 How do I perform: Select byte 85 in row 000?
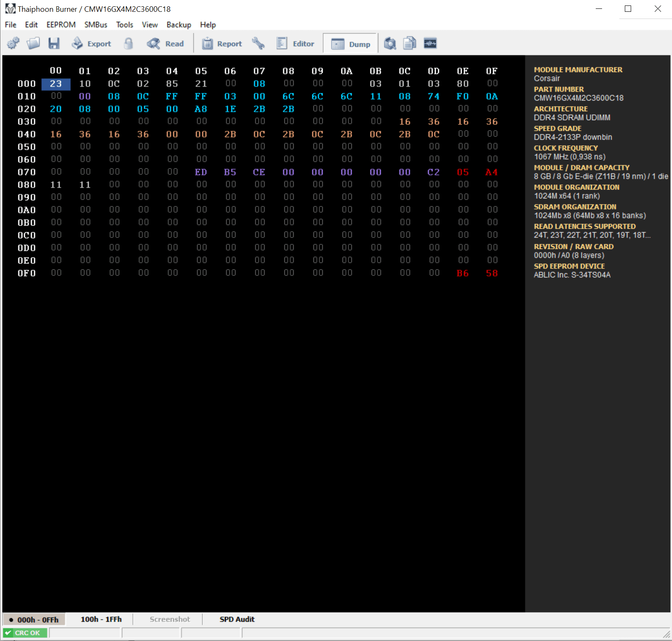172,84
